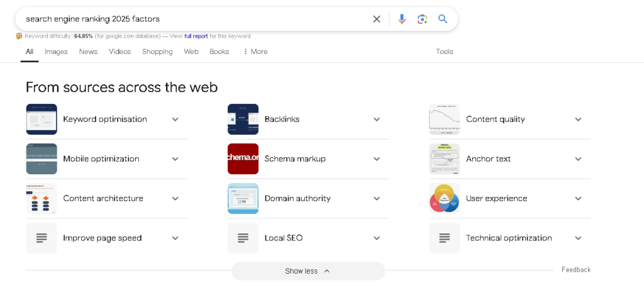Viewport: 644px width, 290px height.
Task: Switch to the Books tab
Action: 219,52
